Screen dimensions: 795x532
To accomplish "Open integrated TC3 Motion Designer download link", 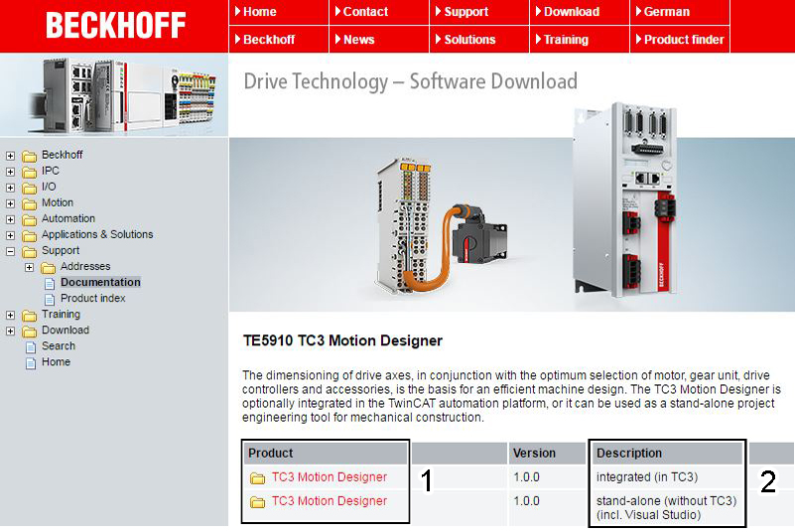I will (x=330, y=476).
